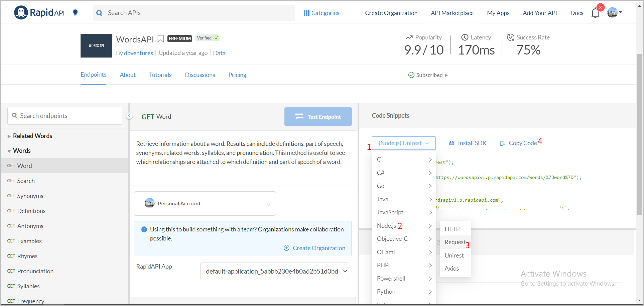Image resolution: width=644 pixels, height=306 pixels.
Task: Choose Unirest from Node.js submenu
Action: point(455,256)
